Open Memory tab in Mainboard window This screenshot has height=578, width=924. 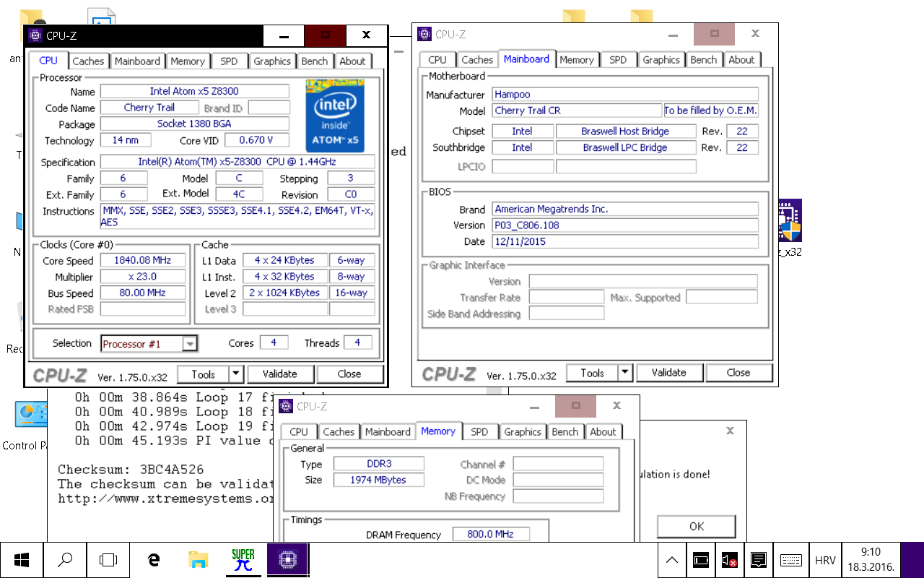[577, 60]
